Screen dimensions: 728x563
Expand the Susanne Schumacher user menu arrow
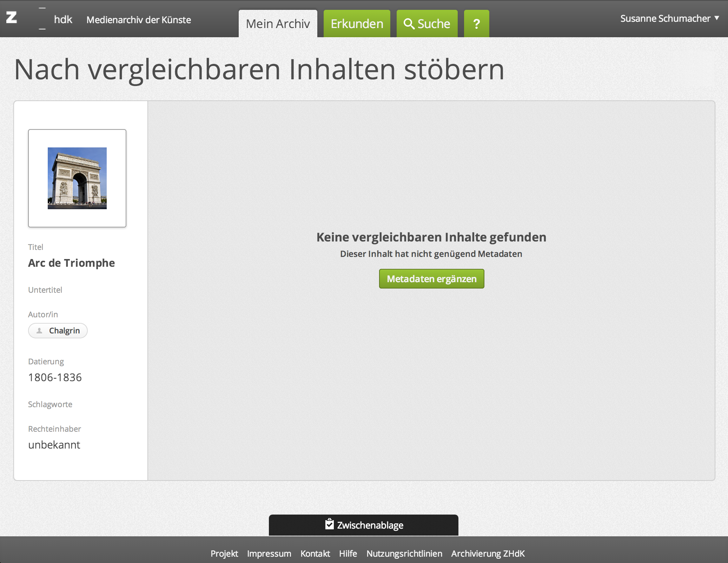pos(717,18)
